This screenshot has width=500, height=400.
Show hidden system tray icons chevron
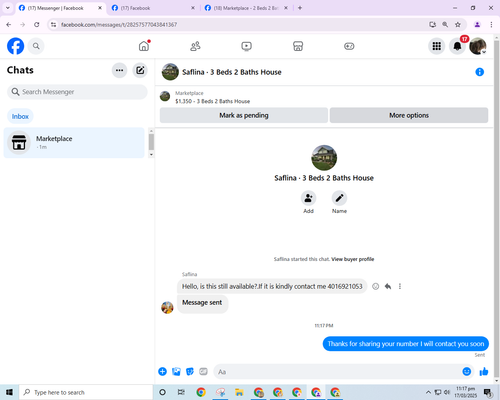click(x=428, y=392)
